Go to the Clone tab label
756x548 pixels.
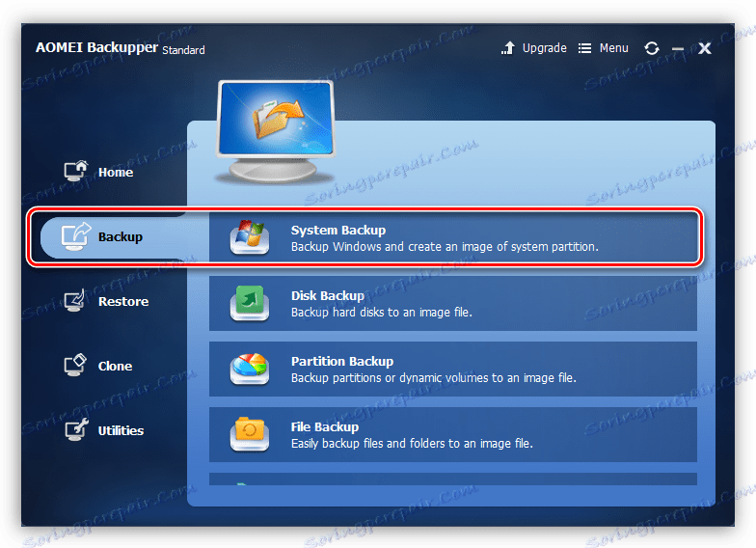click(116, 367)
